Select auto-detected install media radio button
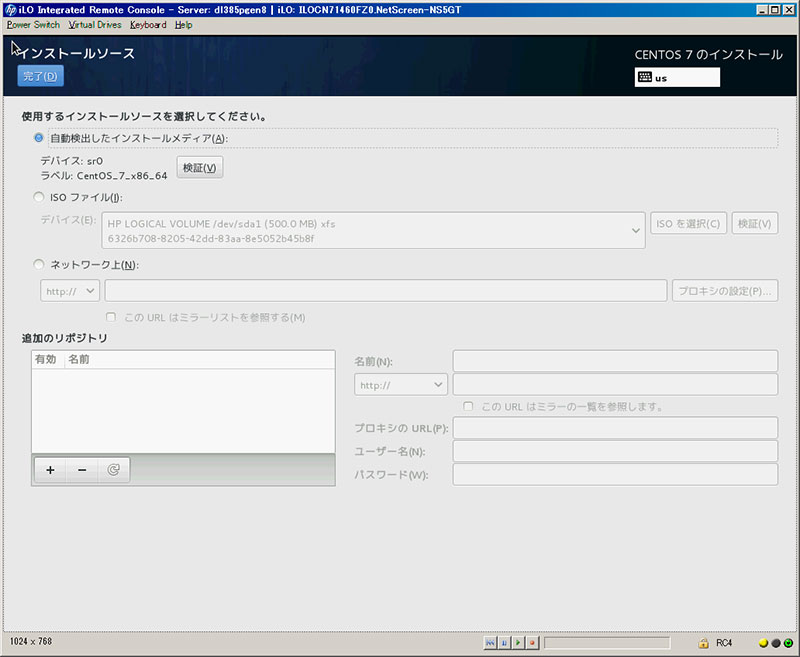This screenshot has height=657, width=800. pos(38,138)
